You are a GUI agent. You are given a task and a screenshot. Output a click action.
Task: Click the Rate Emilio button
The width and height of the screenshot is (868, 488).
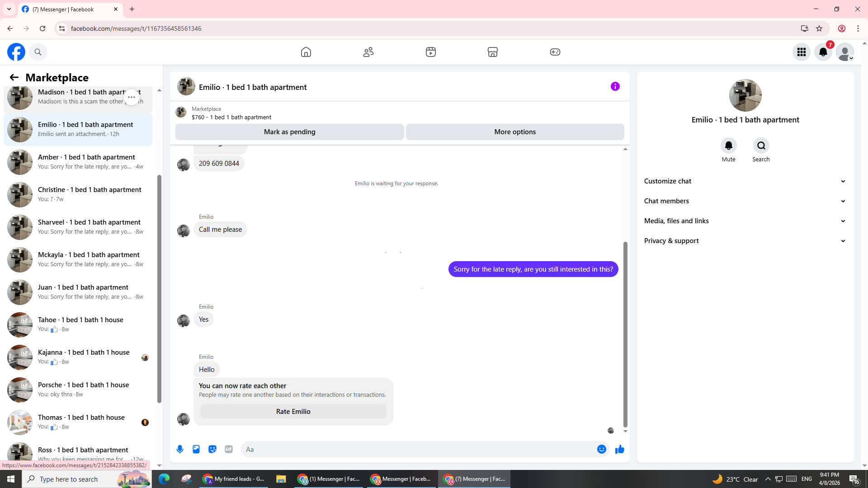293,412
